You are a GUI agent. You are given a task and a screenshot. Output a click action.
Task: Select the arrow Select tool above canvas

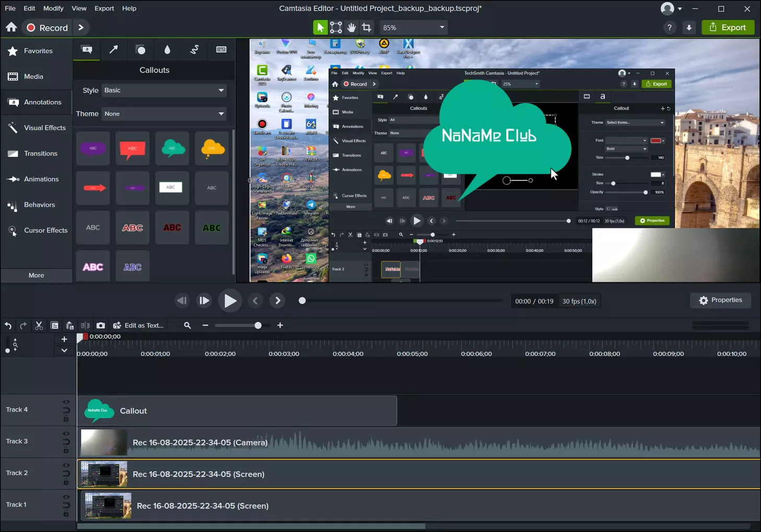[x=320, y=28]
